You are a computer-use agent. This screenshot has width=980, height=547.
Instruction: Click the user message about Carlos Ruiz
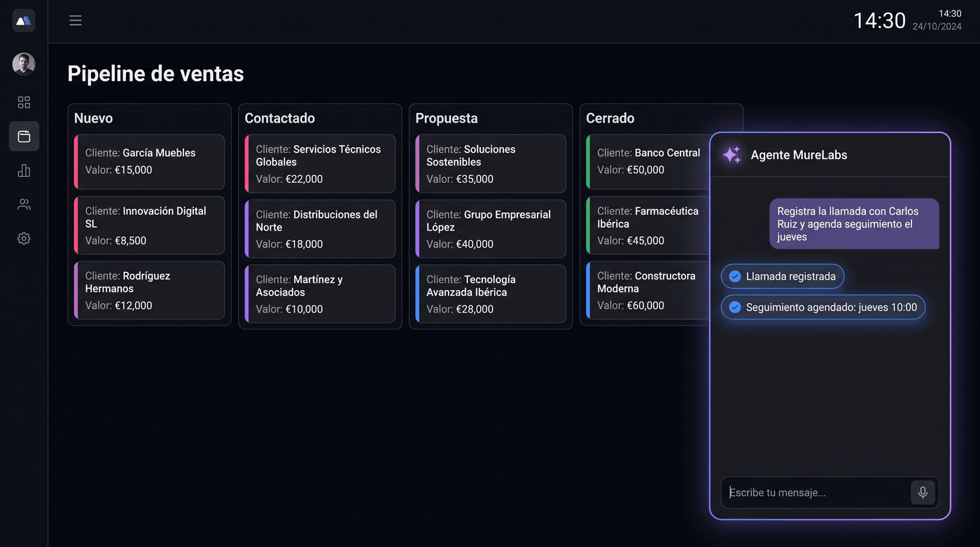(x=854, y=224)
